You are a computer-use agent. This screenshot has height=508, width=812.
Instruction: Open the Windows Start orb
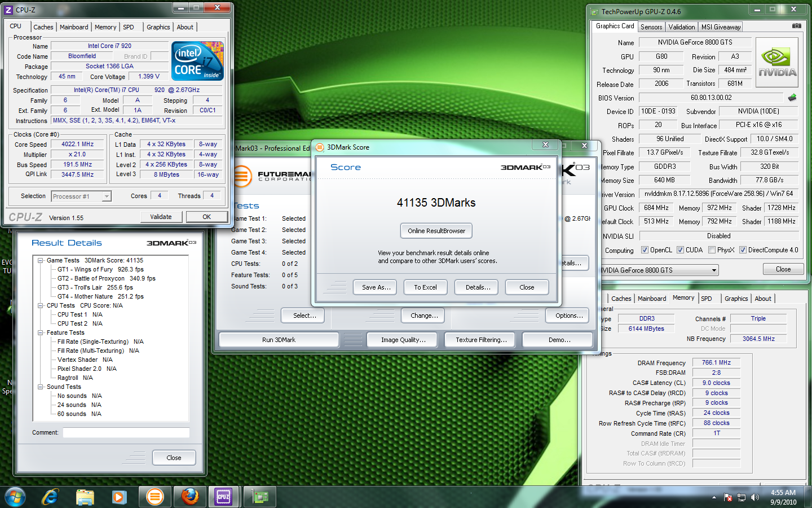tap(15, 497)
